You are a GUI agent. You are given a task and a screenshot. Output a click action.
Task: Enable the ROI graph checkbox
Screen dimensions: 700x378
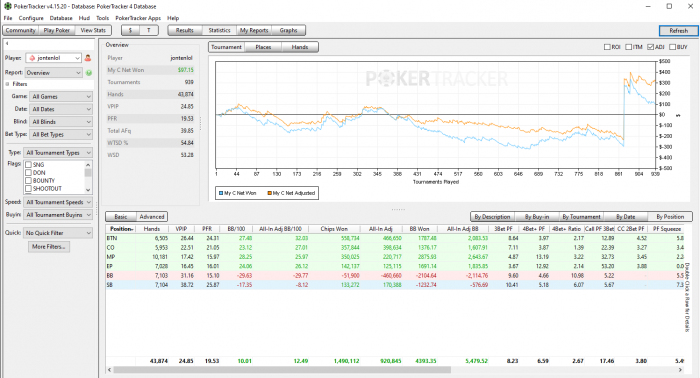pos(607,47)
